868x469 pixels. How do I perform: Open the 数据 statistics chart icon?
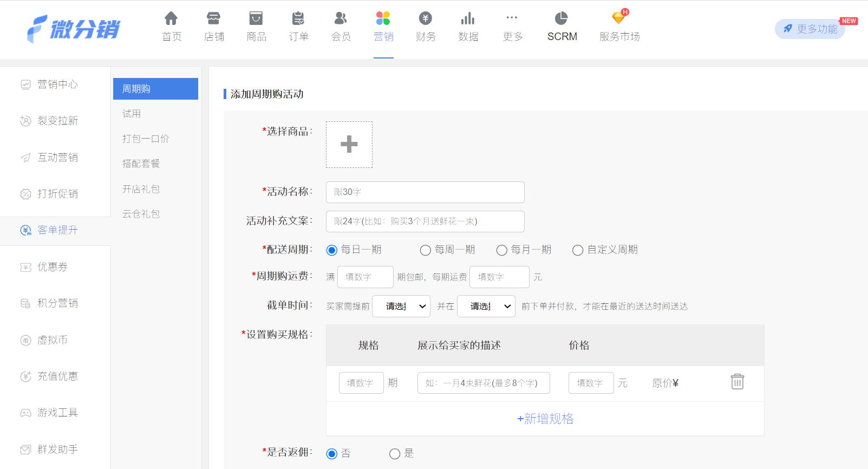click(x=468, y=19)
